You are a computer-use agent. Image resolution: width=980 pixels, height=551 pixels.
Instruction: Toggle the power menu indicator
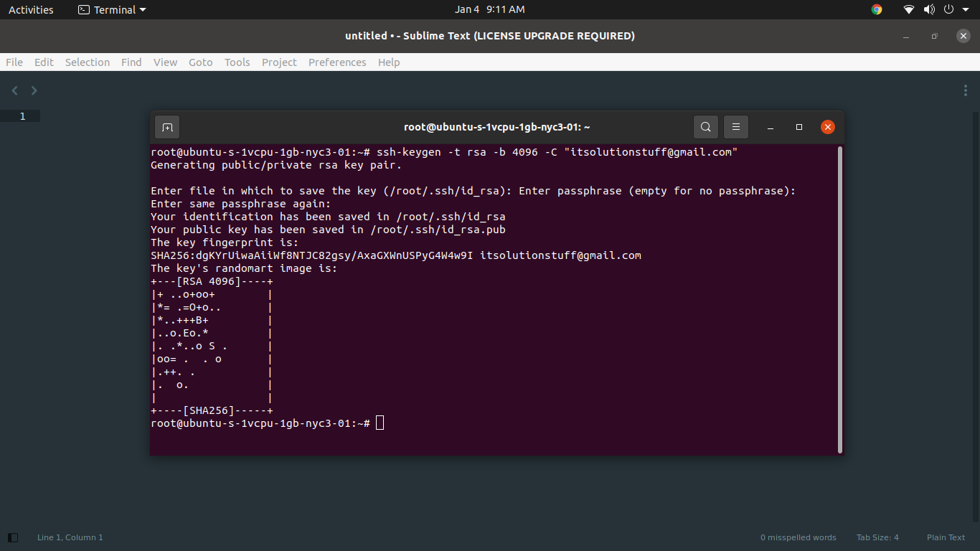coord(948,9)
